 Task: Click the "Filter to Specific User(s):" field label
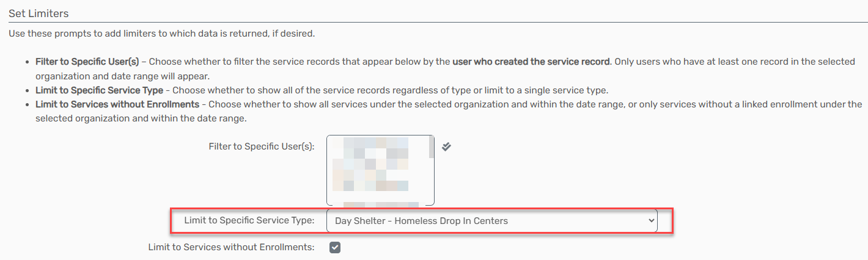[261, 146]
